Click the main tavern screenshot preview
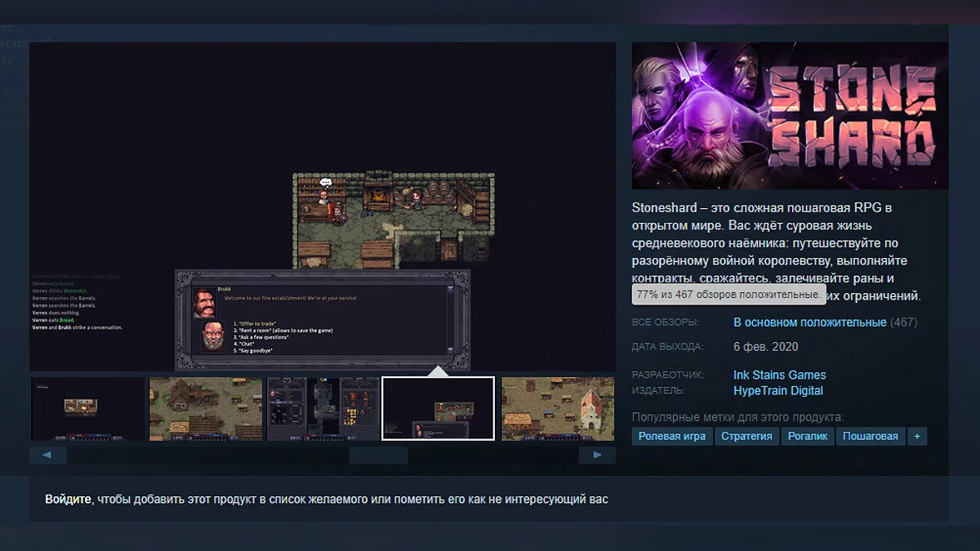The width and height of the screenshot is (980, 551). point(323,207)
